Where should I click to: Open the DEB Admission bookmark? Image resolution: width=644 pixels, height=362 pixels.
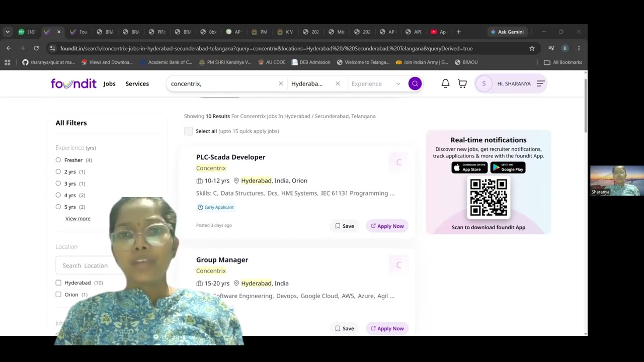[310, 62]
